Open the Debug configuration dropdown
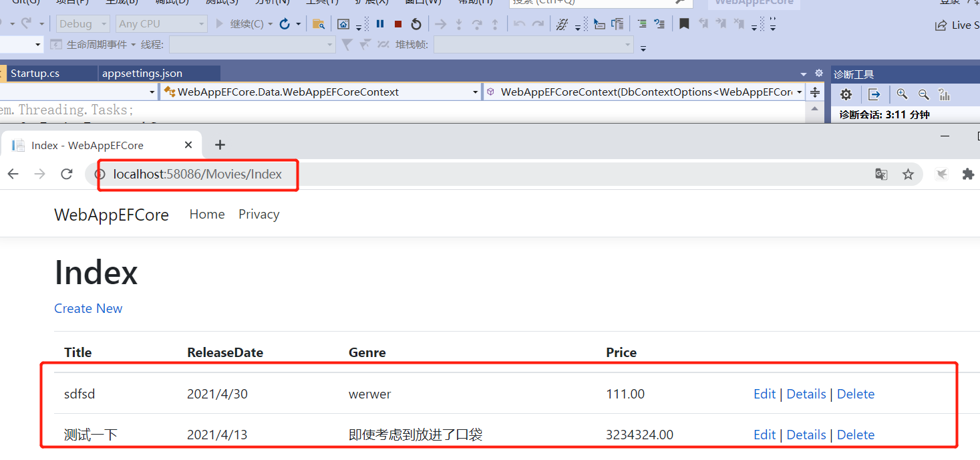This screenshot has height=460, width=980. tap(83, 24)
